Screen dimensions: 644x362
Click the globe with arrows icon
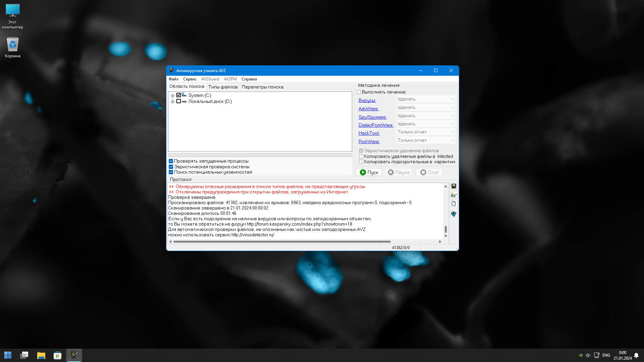(x=453, y=214)
